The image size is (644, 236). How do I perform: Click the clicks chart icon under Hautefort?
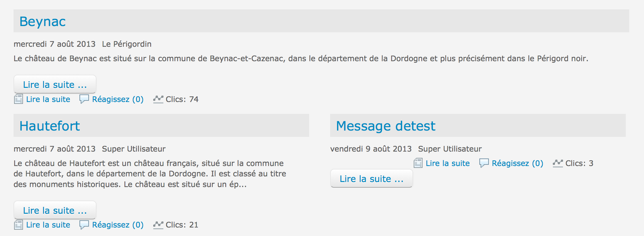pyautogui.click(x=158, y=225)
